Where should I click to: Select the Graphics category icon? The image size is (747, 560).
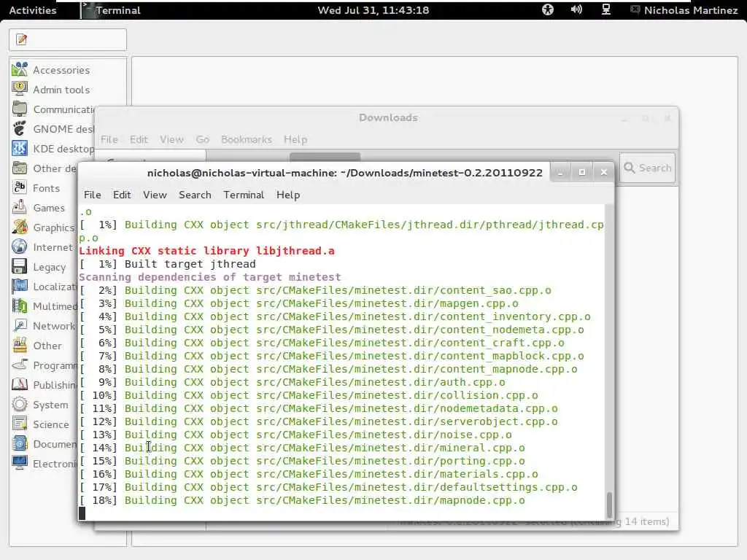[x=20, y=227]
